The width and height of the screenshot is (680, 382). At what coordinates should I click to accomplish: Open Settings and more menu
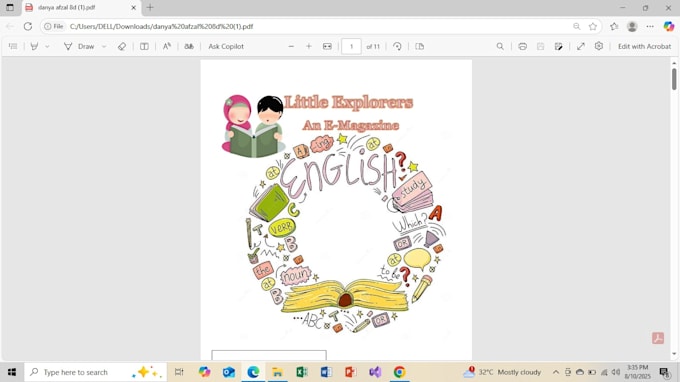click(650, 26)
